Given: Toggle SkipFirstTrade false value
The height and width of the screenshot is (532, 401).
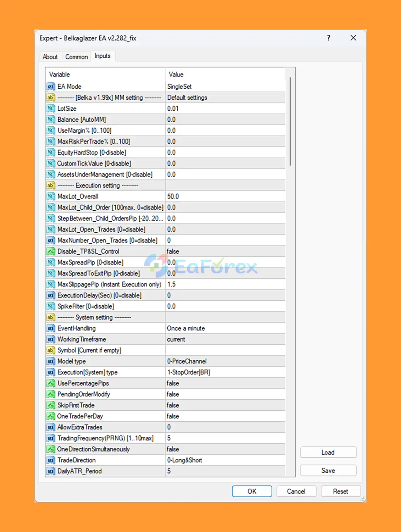Looking at the screenshot, I should (225, 405).
